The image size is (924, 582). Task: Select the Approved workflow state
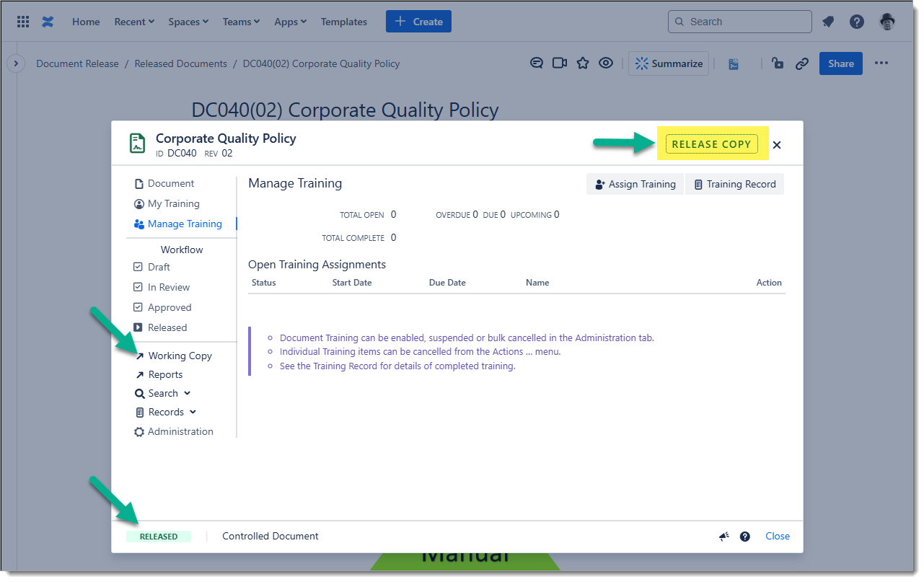[x=169, y=307]
